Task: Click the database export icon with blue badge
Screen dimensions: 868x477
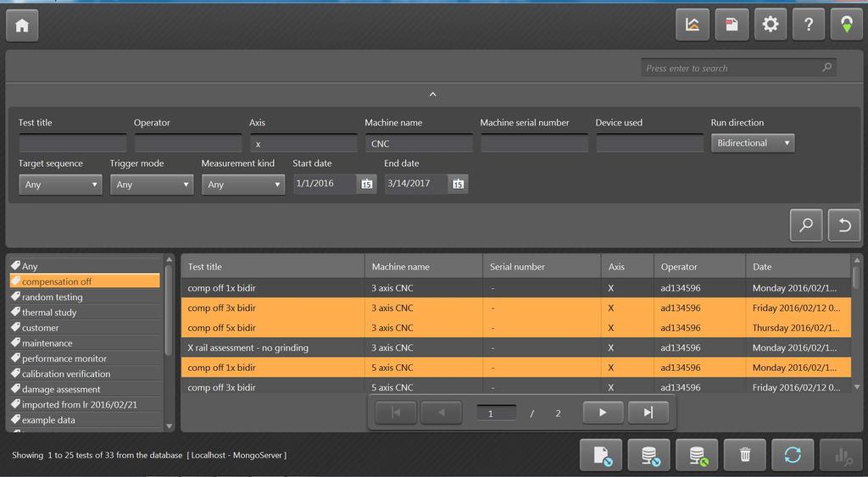Action: coord(649,456)
